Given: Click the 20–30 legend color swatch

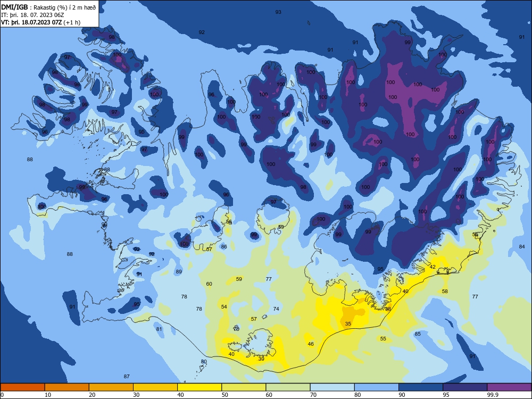Looking at the screenshot, I should click(x=111, y=387).
